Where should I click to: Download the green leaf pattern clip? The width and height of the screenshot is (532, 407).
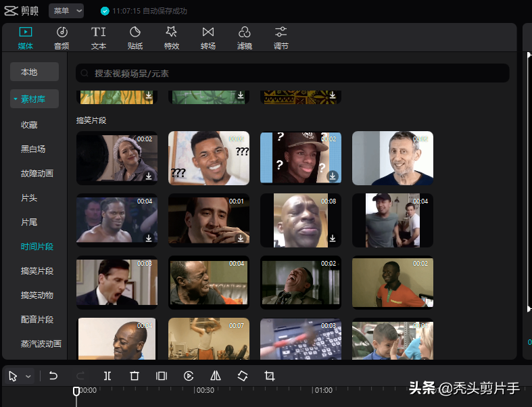(x=241, y=95)
